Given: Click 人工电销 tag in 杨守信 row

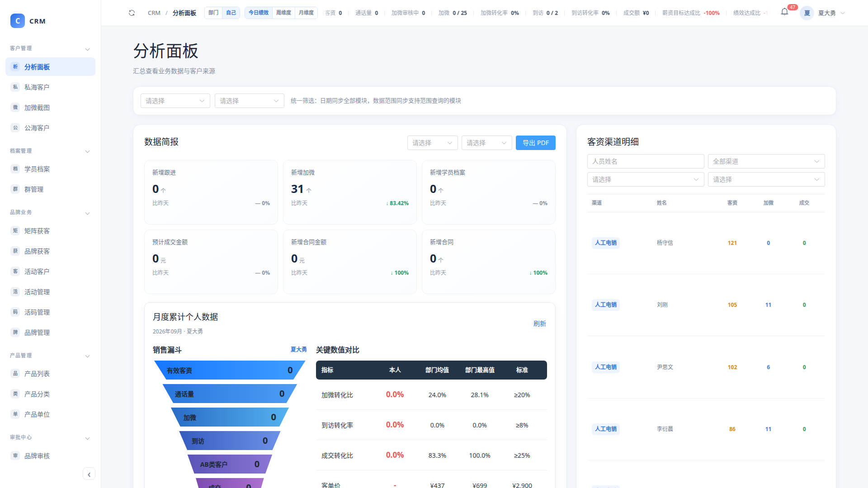Looking at the screenshot, I should click(x=606, y=243).
